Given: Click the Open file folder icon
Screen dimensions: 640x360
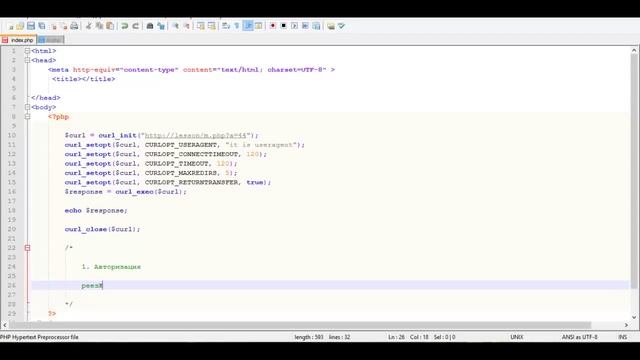Looking at the screenshot, I should (x=20, y=26).
